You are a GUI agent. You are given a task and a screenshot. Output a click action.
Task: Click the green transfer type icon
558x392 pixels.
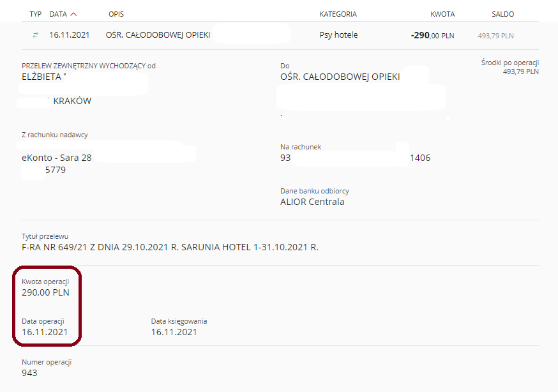[x=35, y=35]
